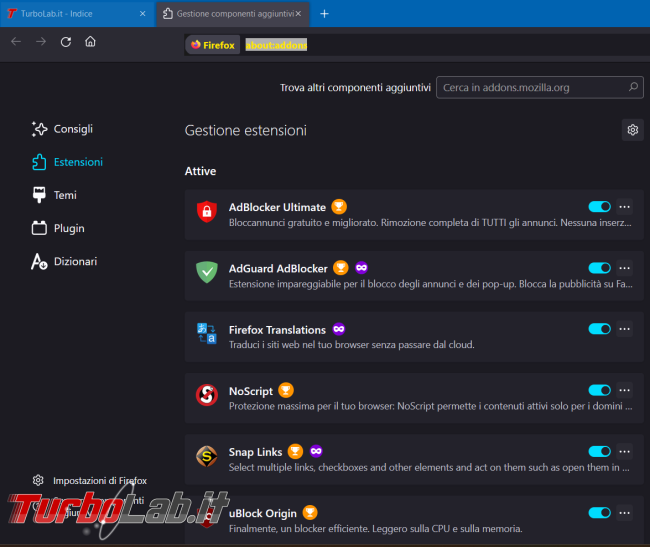The width and height of the screenshot is (650, 547).
Task: Click AdGuard AdBlocker recommended trophy badge
Action: (x=341, y=268)
